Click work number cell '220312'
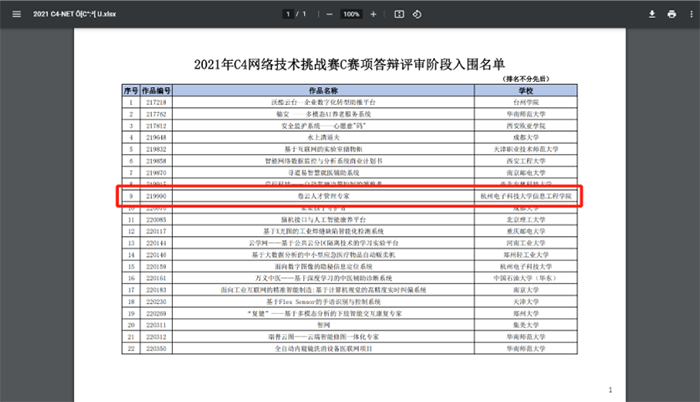 tap(156, 337)
